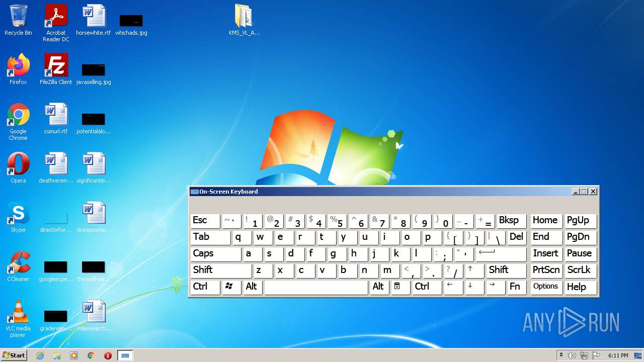
Task: Click the Windows logo key
Action: [231, 287]
